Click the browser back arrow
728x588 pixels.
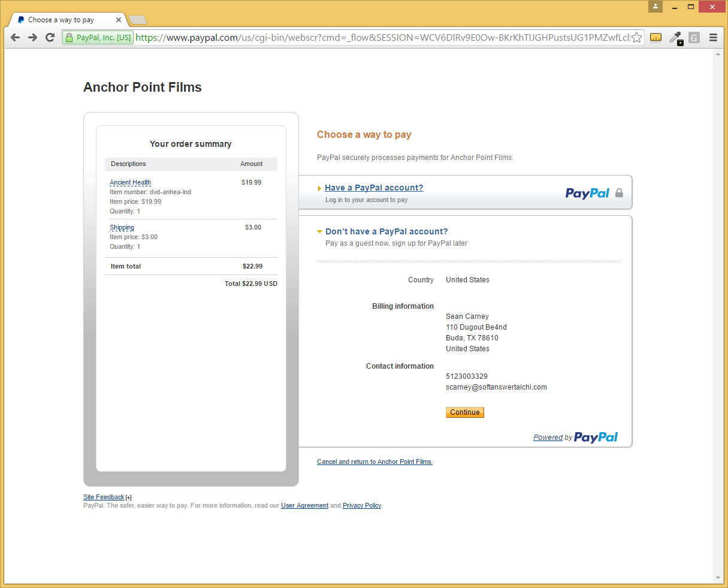point(16,37)
